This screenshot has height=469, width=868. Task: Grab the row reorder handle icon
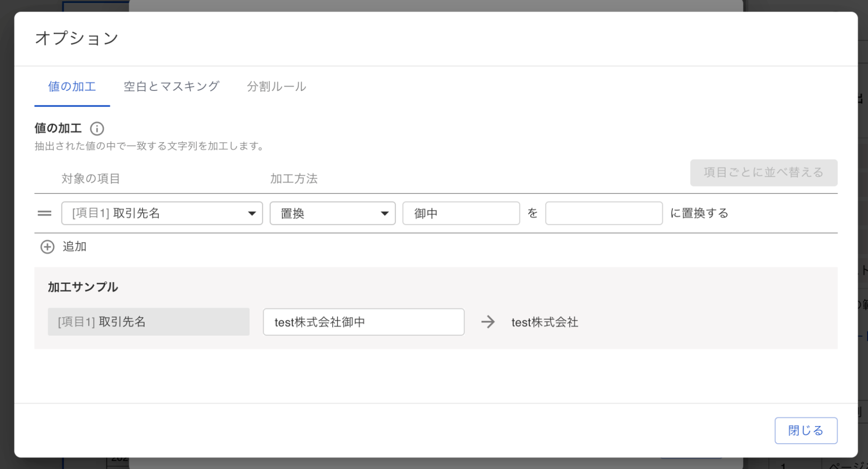(44, 213)
